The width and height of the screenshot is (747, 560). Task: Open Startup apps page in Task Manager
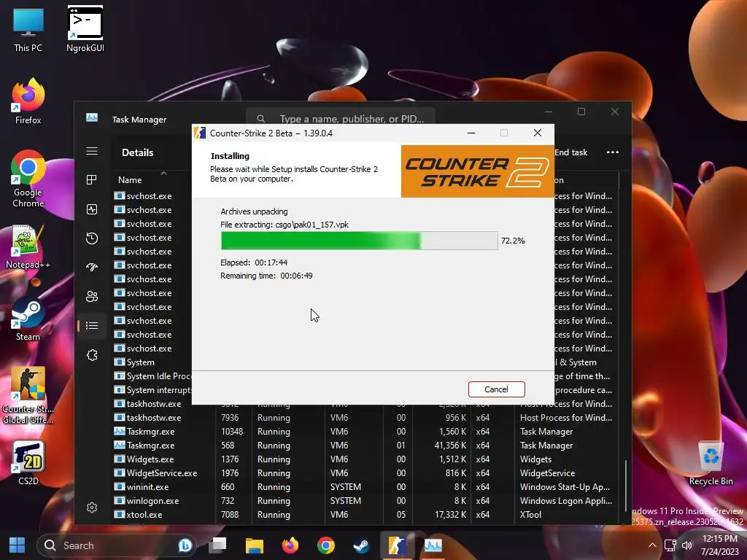coord(92,267)
